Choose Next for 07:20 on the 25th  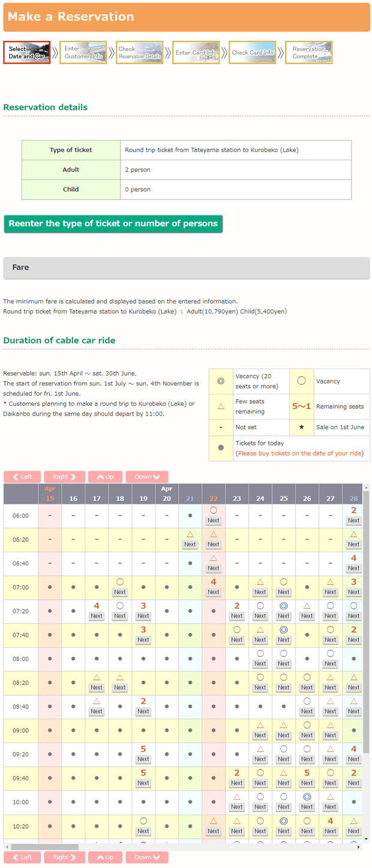click(284, 616)
